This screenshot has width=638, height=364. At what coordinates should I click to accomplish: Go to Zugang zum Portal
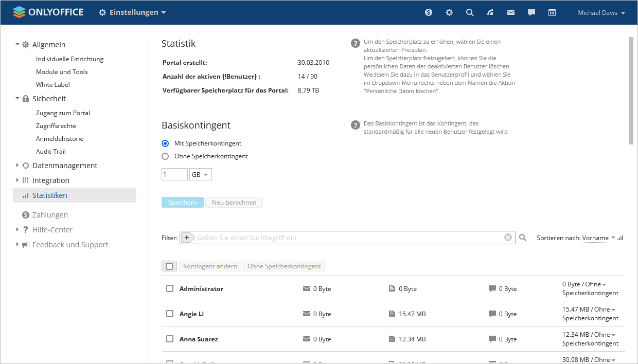[63, 113]
